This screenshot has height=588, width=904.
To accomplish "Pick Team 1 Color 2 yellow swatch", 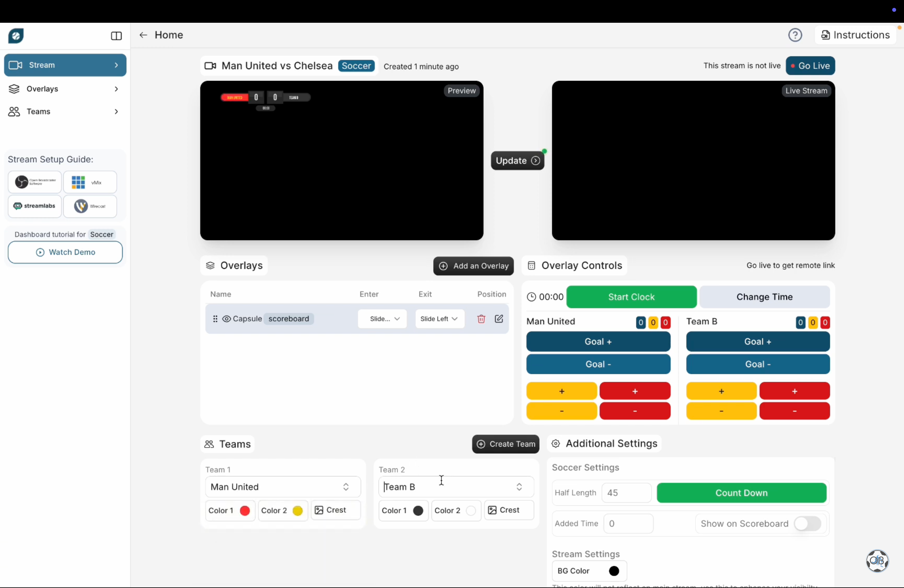I will 298,511.
